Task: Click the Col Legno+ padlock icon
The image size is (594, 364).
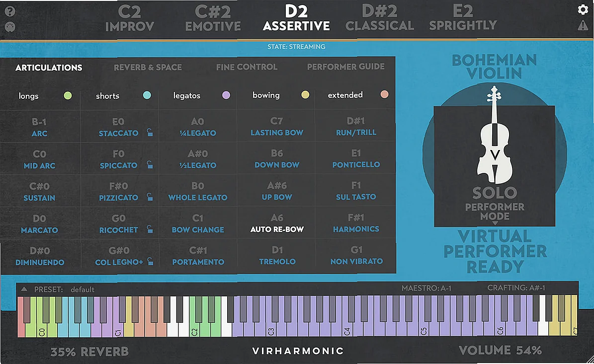Action: click(x=150, y=262)
